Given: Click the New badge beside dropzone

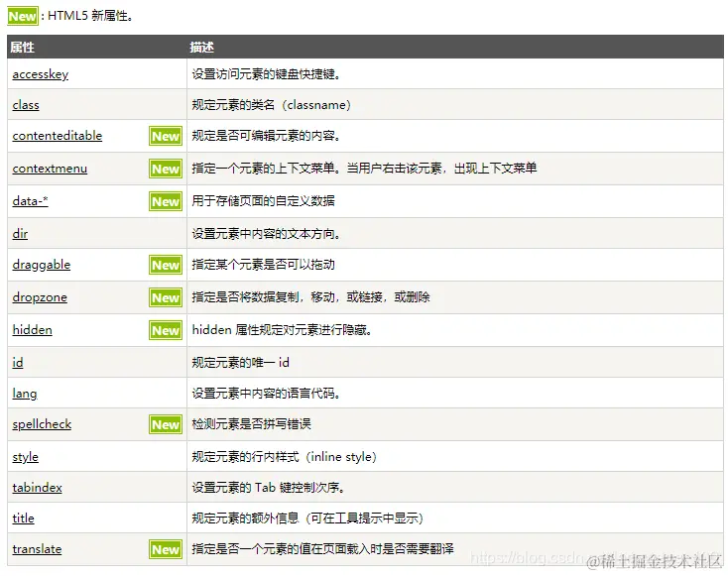Looking at the screenshot, I should pyautogui.click(x=166, y=297).
